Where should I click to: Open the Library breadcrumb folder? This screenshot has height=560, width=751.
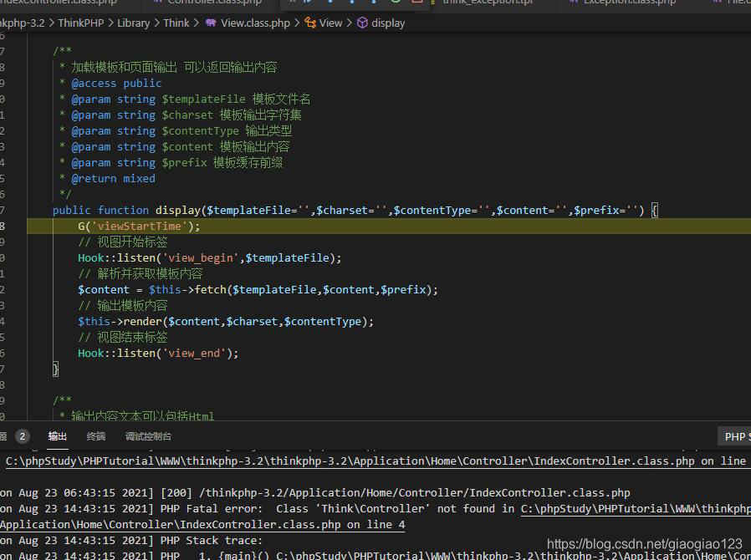[x=133, y=23]
